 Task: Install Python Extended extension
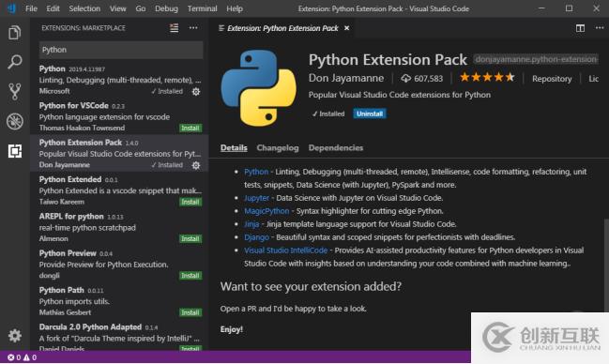[x=190, y=202]
